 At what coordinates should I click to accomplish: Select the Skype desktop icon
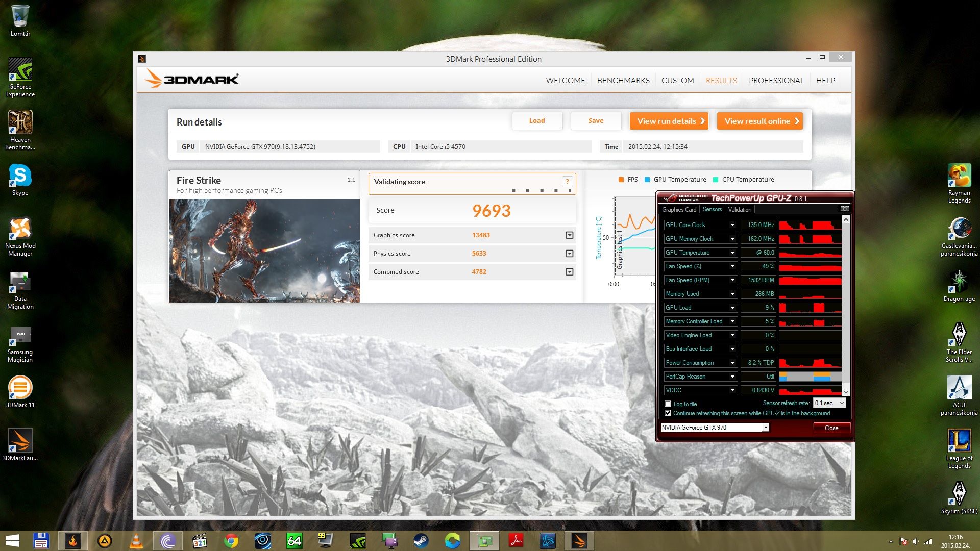coord(20,180)
